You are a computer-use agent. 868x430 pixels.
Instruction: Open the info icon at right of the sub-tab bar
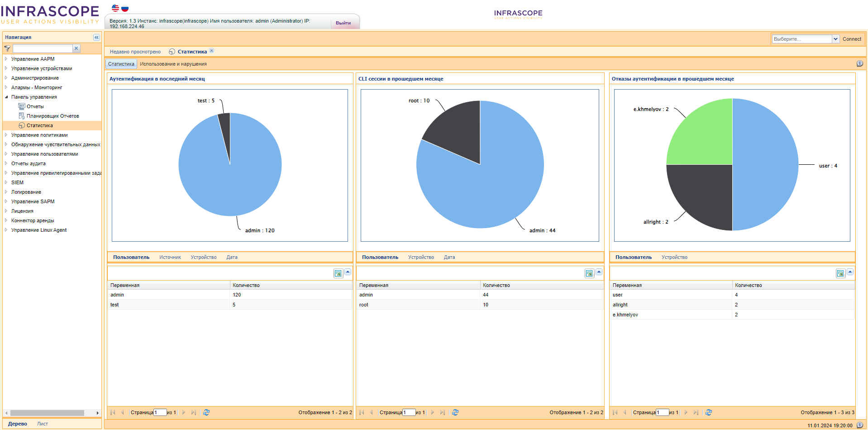(x=859, y=64)
